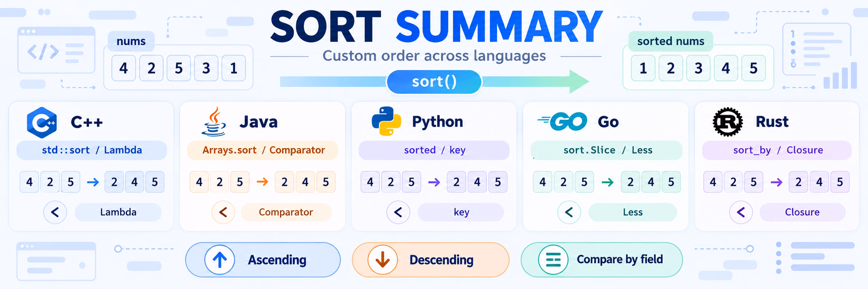
Task: Click the nums label tag
Action: click(x=131, y=41)
